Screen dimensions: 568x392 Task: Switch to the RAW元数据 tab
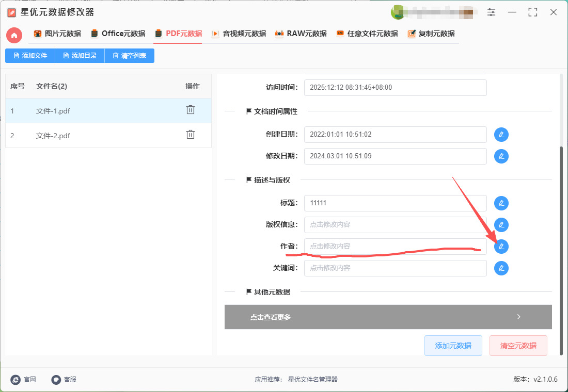301,34
